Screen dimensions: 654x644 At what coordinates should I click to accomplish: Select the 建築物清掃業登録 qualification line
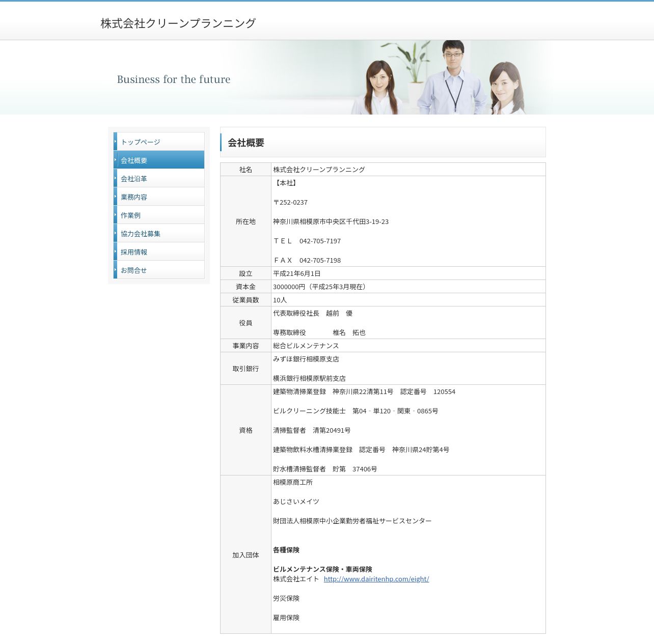pyautogui.click(x=364, y=391)
